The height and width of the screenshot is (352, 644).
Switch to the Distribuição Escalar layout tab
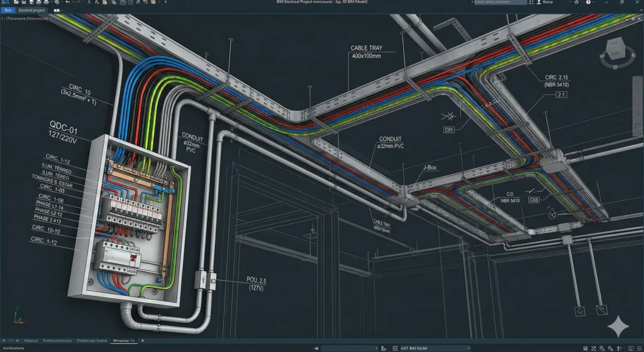(93, 340)
